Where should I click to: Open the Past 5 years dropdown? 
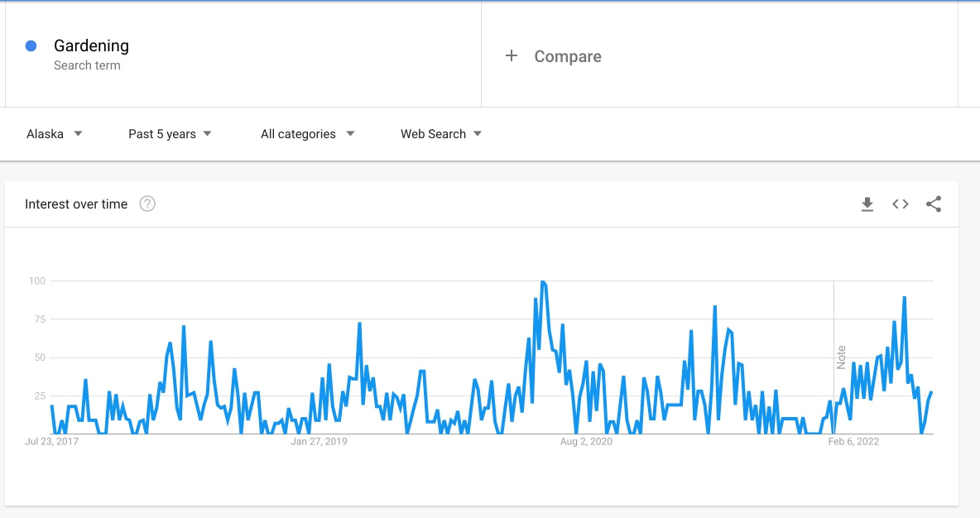click(170, 134)
